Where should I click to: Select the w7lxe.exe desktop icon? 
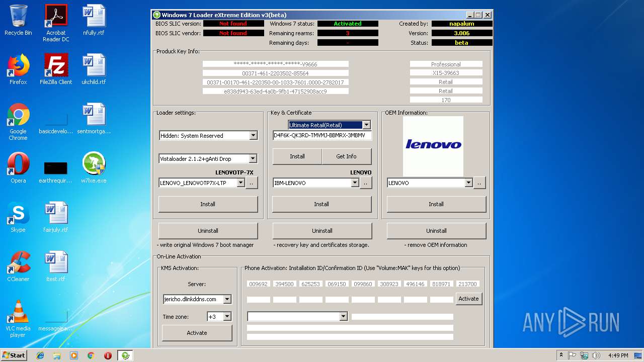click(94, 168)
